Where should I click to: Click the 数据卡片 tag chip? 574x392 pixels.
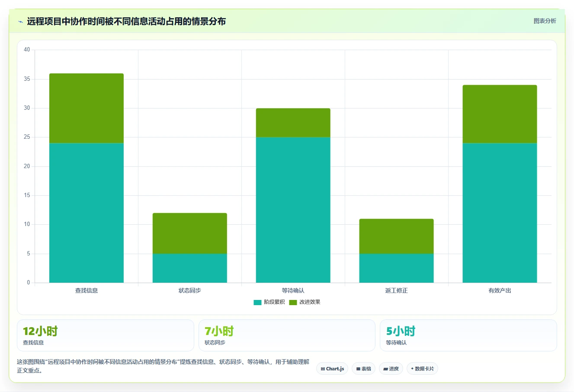coord(422,369)
